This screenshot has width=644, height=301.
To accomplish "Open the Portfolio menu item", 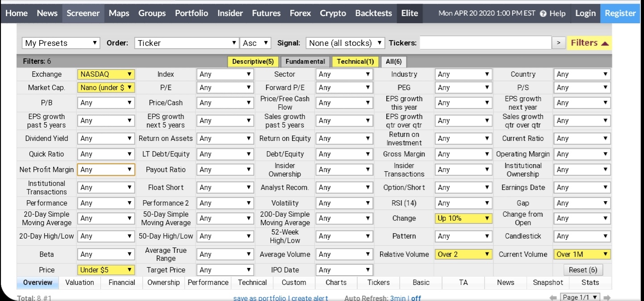I will (x=192, y=13).
